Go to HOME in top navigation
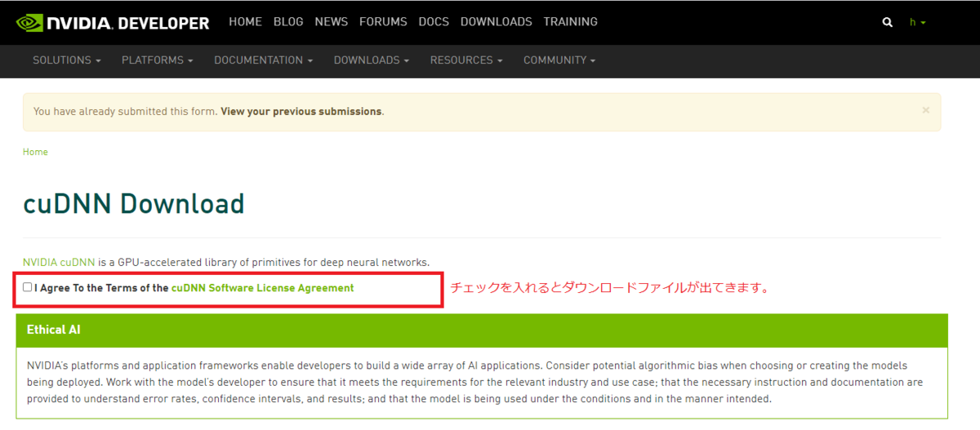The image size is (980, 430). click(x=245, y=22)
